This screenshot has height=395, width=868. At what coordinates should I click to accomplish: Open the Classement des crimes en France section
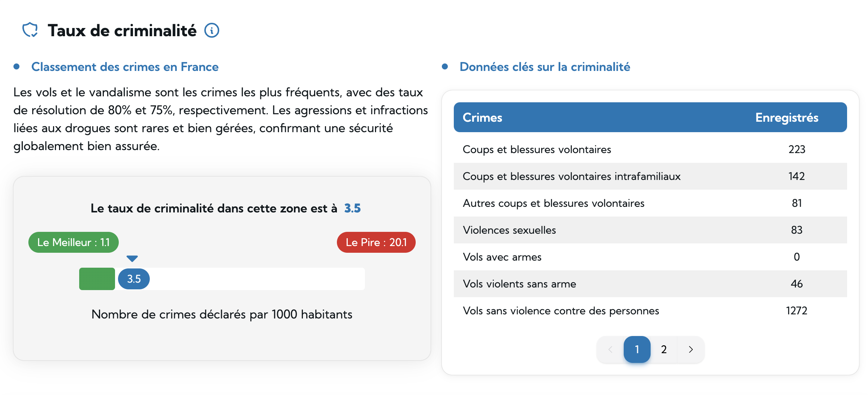click(x=125, y=67)
